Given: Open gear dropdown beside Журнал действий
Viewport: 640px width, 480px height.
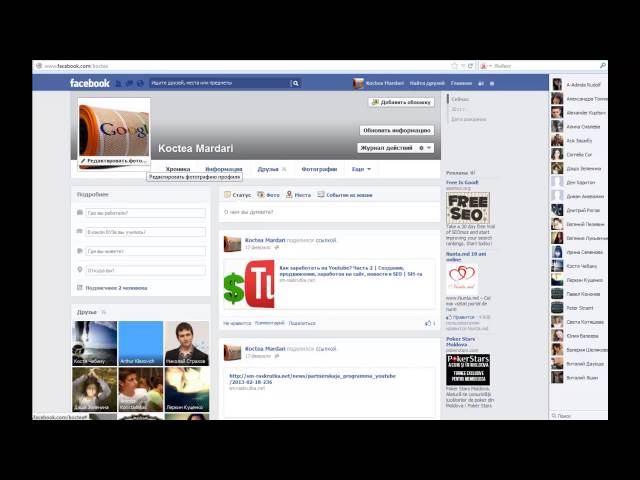Looking at the screenshot, I should point(425,148).
